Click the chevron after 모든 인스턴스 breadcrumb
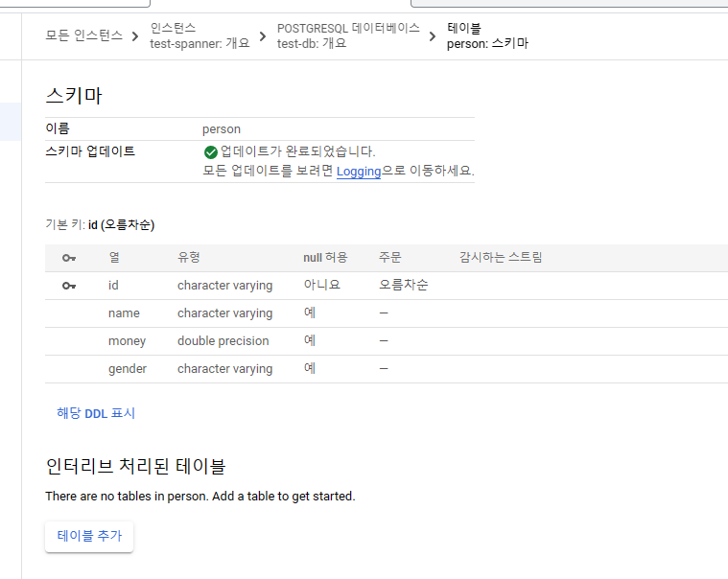The width and height of the screenshot is (728, 579). coord(136,36)
